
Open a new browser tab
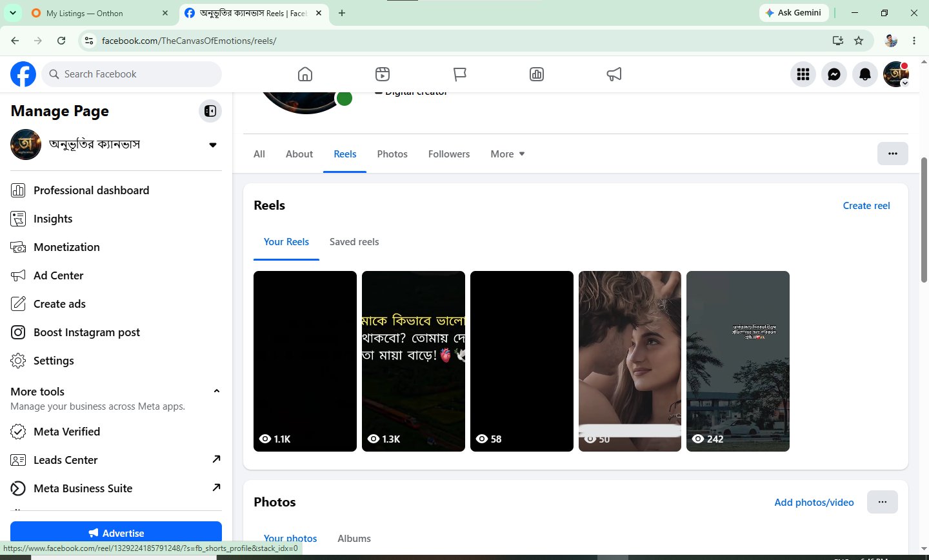click(342, 13)
